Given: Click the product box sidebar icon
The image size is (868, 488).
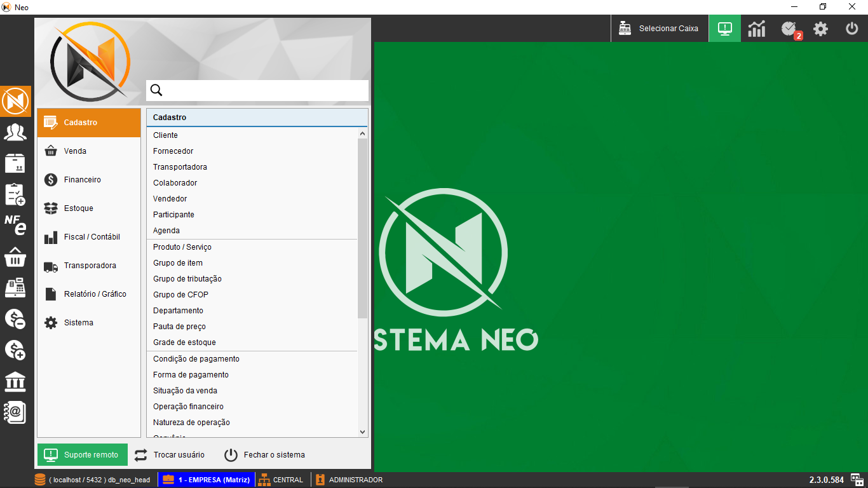Looking at the screenshot, I should 15,163.
